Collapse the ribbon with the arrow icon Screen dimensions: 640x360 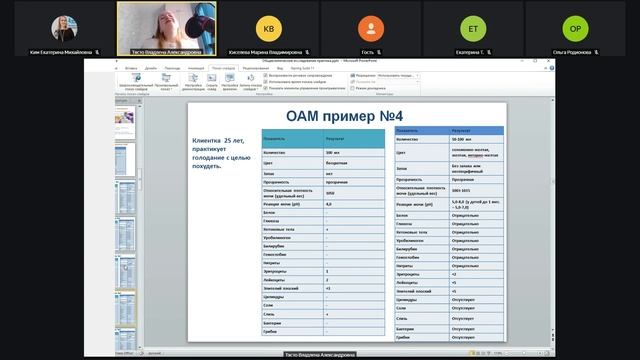pos(546,68)
